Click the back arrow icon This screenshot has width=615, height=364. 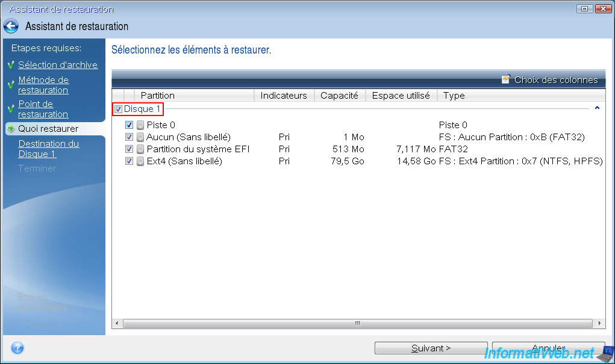coord(11,26)
